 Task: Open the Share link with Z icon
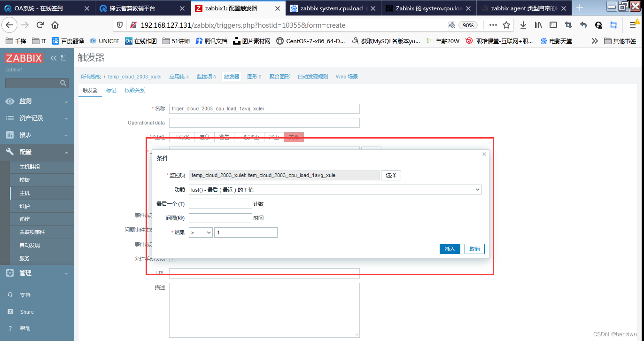click(27, 312)
